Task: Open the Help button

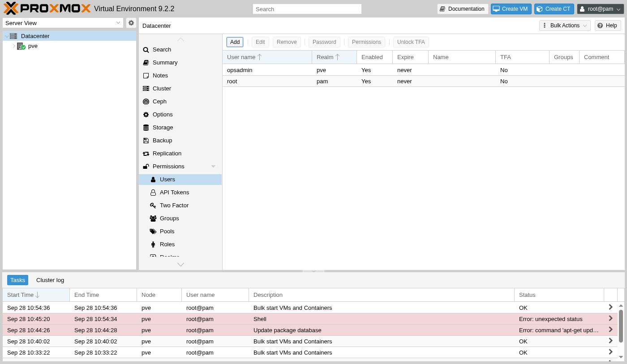Action: coord(608,26)
